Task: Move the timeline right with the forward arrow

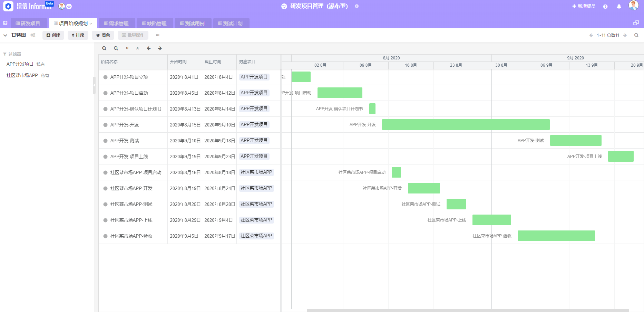Action: [160, 48]
